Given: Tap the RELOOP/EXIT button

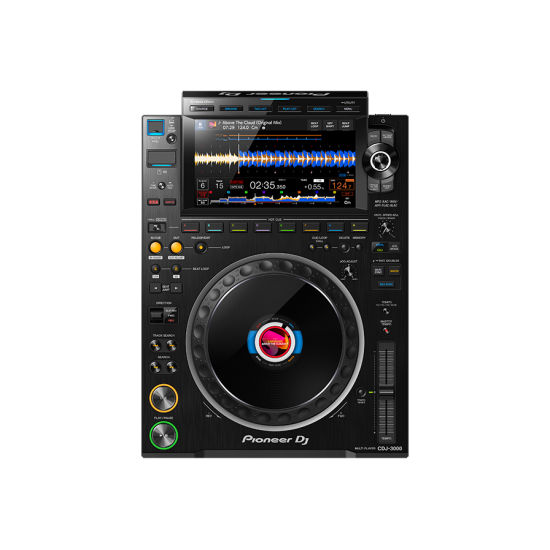Looking at the screenshot, I should [x=201, y=247].
